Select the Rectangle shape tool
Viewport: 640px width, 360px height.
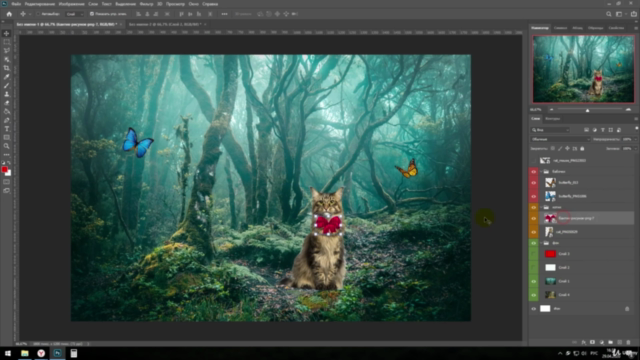click(x=7, y=137)
